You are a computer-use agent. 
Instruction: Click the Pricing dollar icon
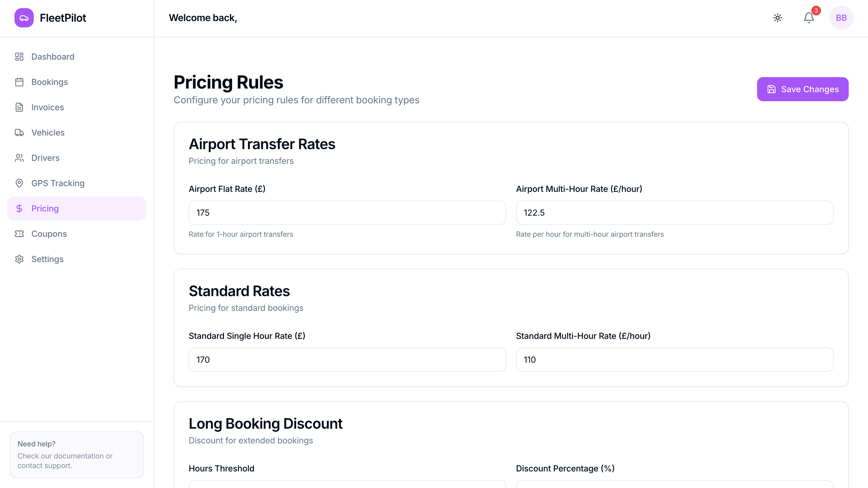(19, 208)
